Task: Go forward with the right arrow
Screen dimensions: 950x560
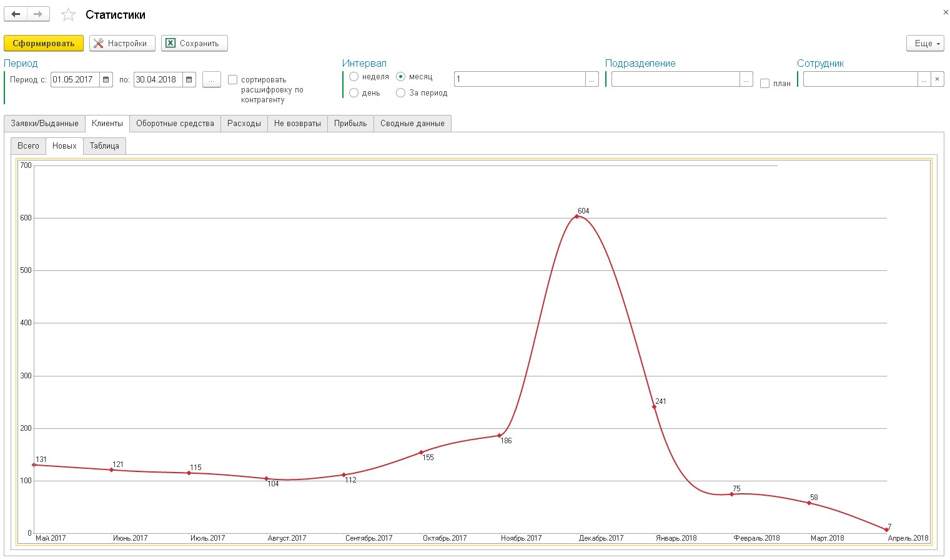Action: point(38,14)
